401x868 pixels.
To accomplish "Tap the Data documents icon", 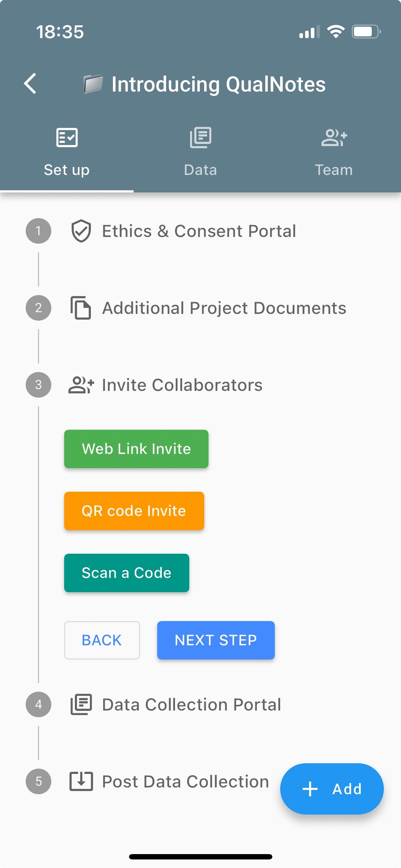I will pos(200,138).
